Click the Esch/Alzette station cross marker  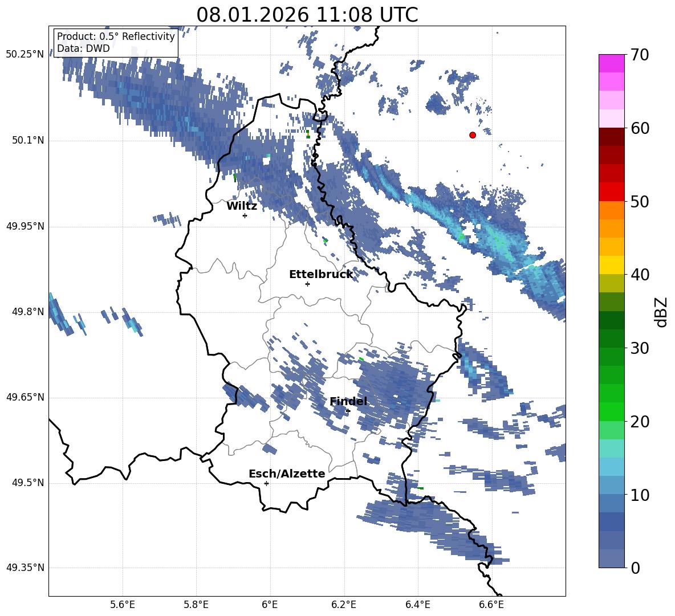[266, 483]
